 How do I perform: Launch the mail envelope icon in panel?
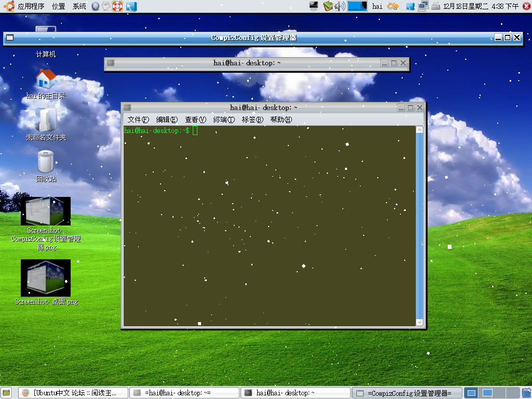click(107, 6)
